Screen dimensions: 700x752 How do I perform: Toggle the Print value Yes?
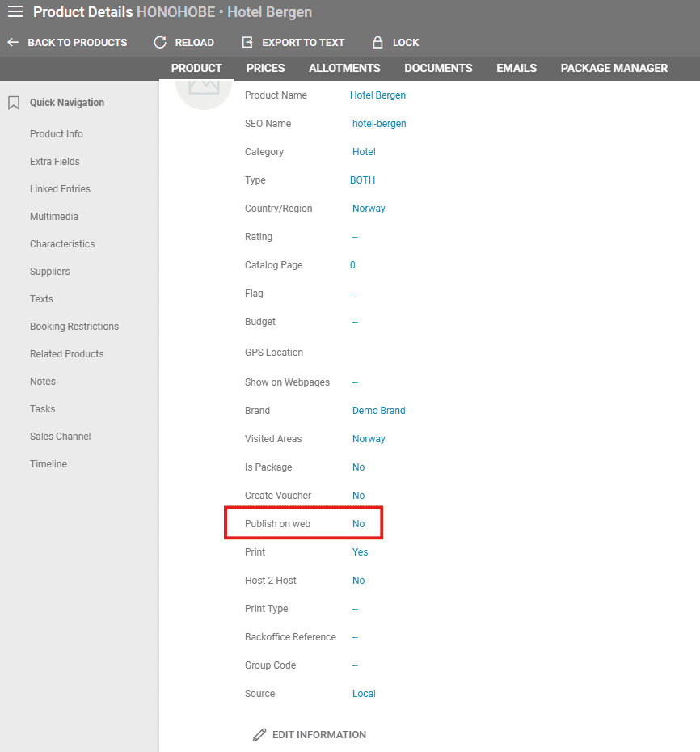pos(360,552)
